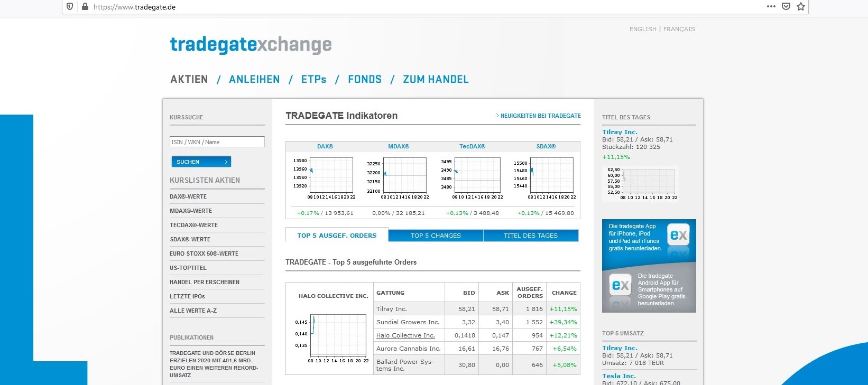Open Tilray Inc. under Titel des Tages
868x385 pixels.
(x=620, y=132)
